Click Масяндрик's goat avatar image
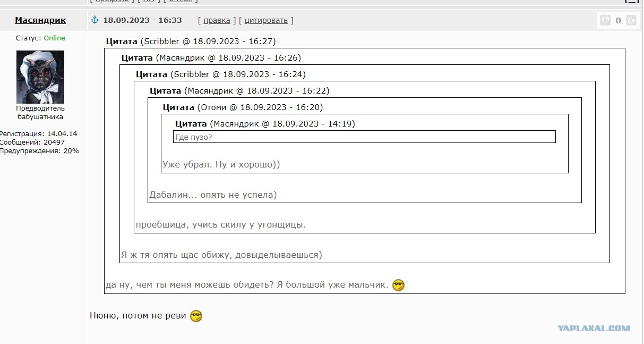The height and width of the screenshot is (344, 644). coord(40,77)
